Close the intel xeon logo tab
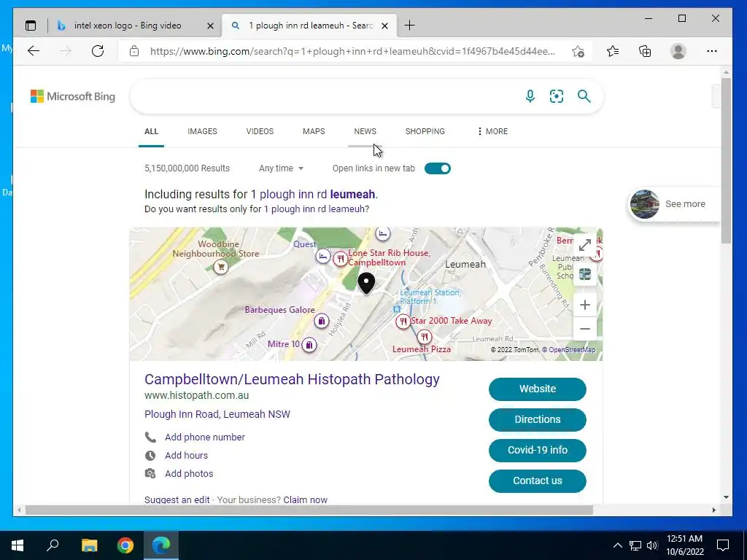 (x=210, y=26)
